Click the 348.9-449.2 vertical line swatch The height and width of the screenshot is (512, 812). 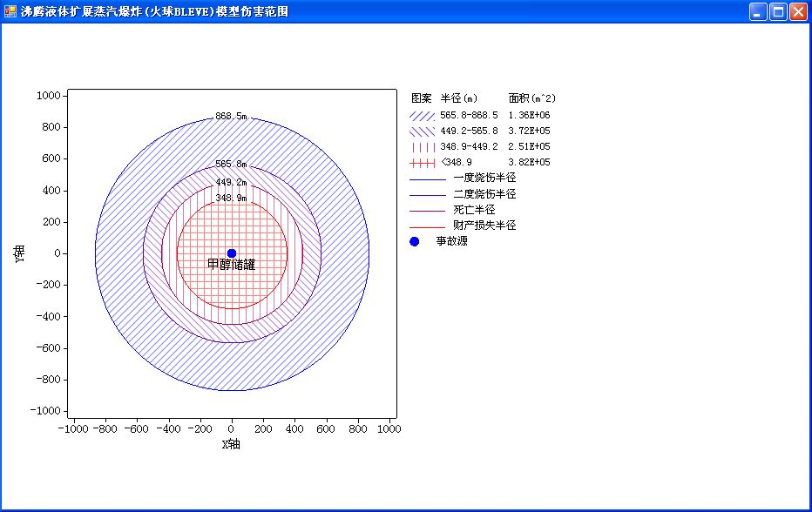click(x=422, y=147)
